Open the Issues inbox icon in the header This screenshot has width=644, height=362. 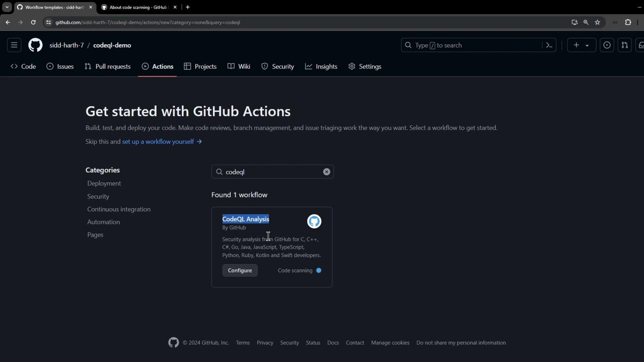tap(607, 45)
